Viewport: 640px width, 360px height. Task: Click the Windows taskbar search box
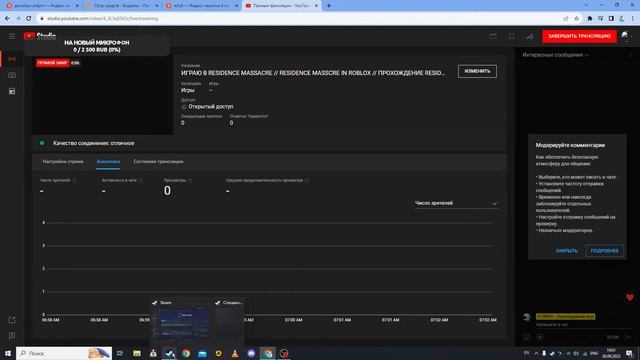pyautogui.click(x=64, y=353)
